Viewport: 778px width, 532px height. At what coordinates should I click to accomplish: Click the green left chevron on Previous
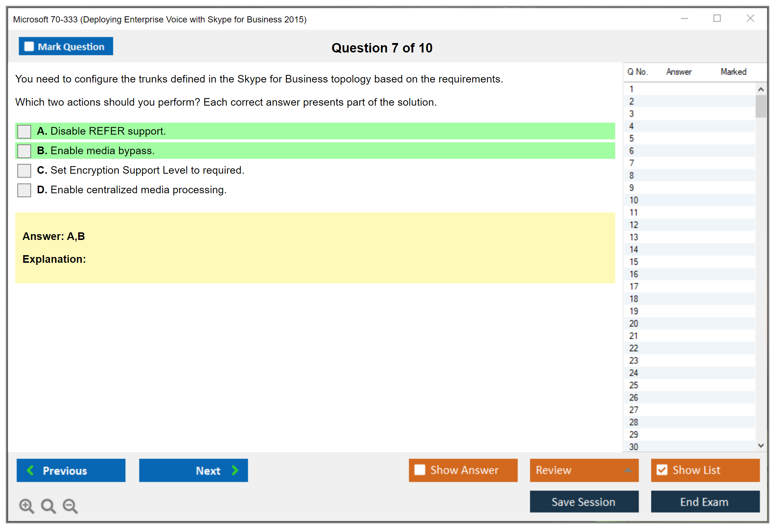(x=30, y=470)
